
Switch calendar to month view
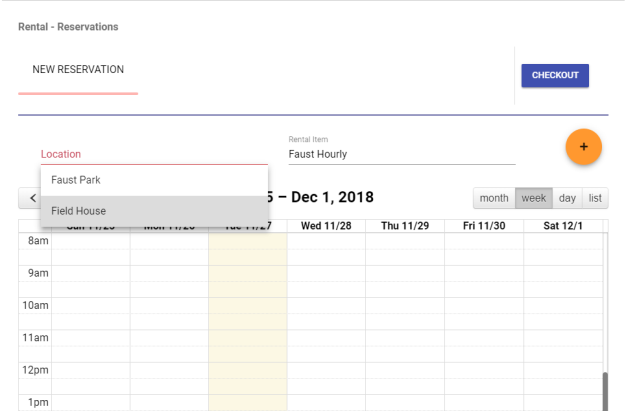494,198
